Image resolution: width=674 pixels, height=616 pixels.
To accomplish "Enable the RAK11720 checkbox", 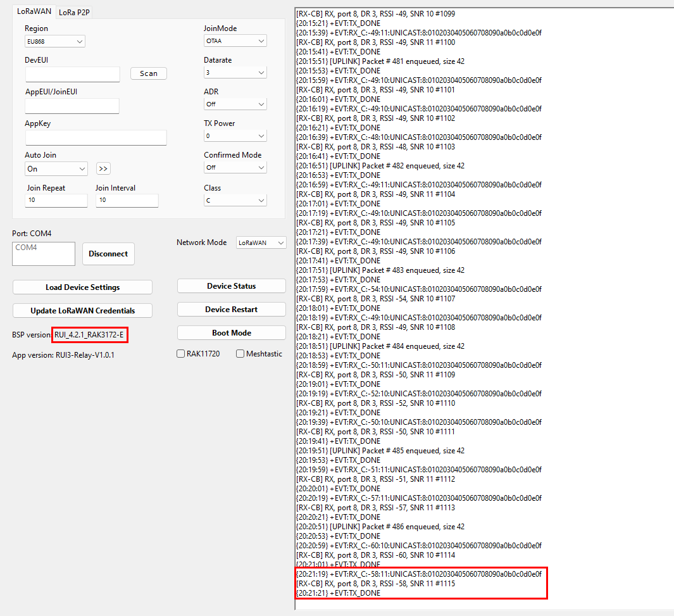I will click(181, 354).
